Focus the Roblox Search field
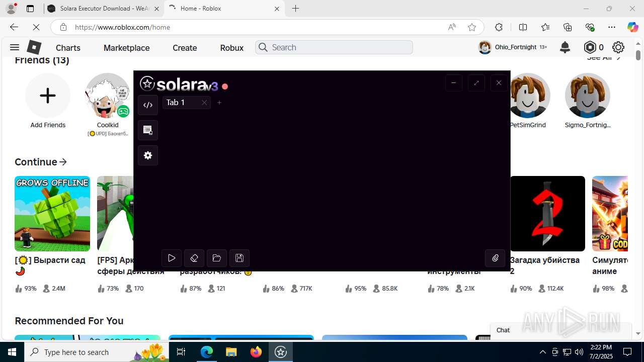644x362 pixels. point(334,47)
